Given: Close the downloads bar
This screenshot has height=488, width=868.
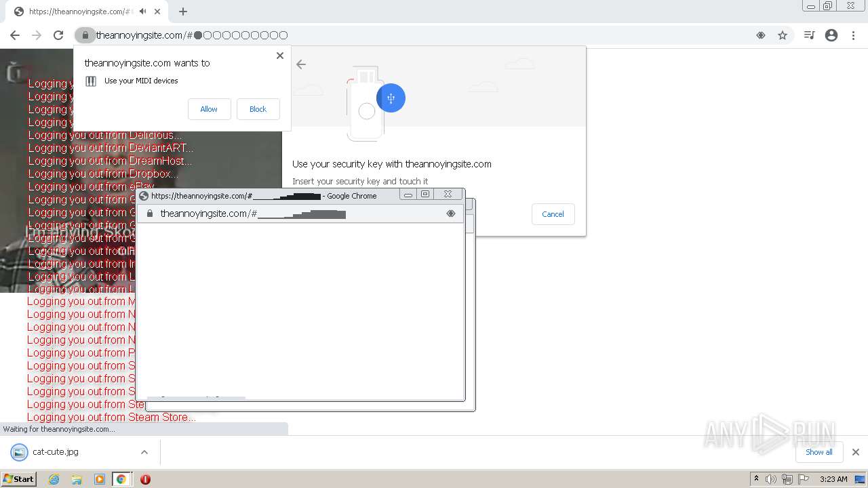Looking at the screenshot, I should pyautogui.click(x=855, y=452).
